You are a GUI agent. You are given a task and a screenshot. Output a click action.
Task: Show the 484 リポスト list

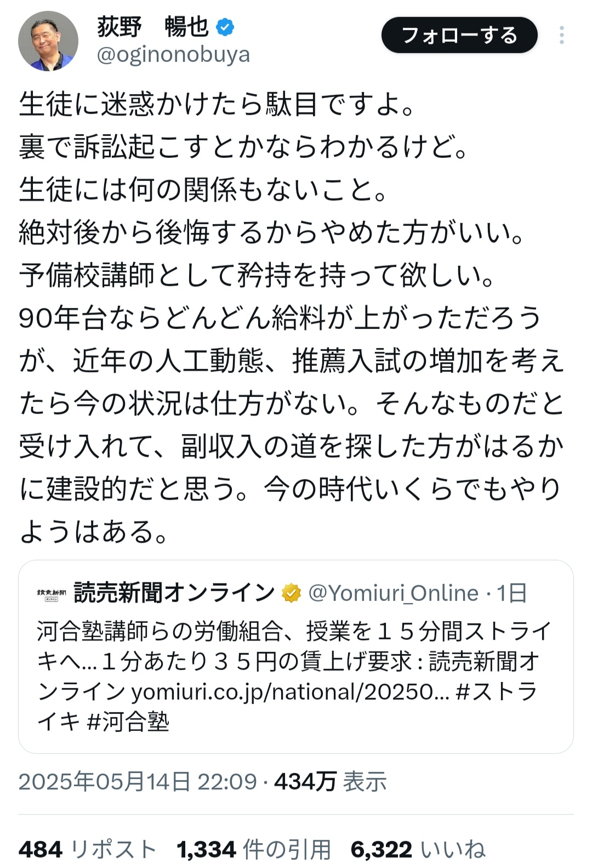(x=88, y=849)
